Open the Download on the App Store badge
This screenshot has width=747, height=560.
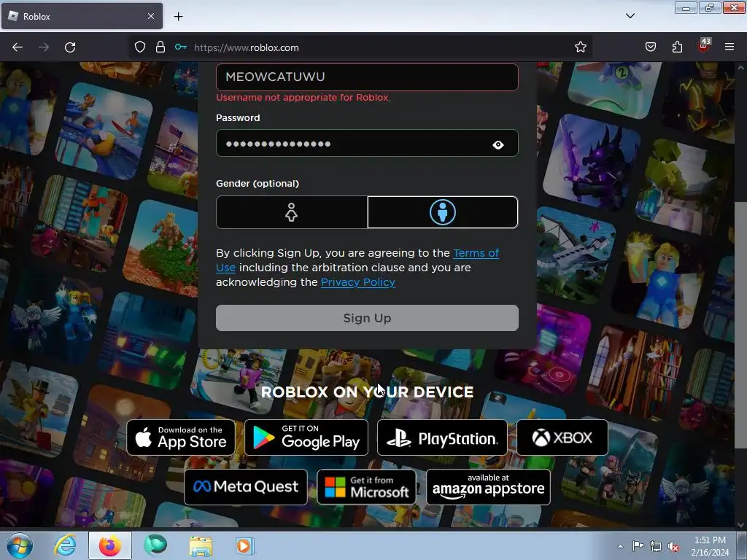tap(181, 437)
